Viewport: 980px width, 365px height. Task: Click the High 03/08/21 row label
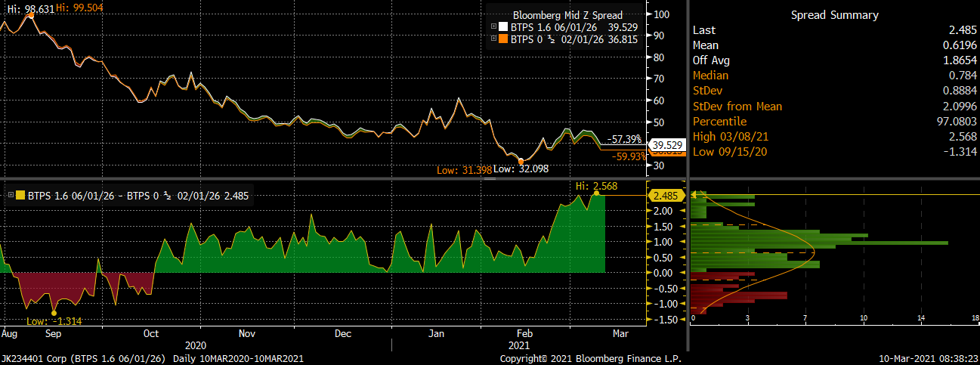(729, 137)
